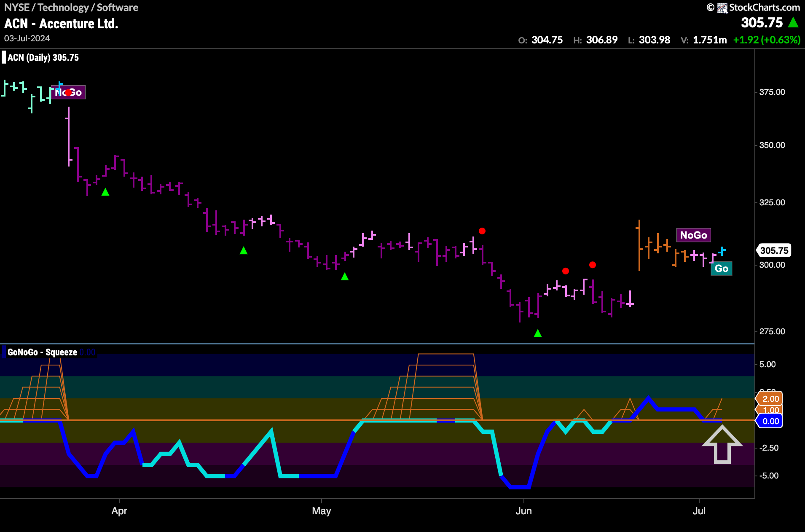This screenshot has width=805, height=532.
Task: Click the tall orange gap-up bar in June
Action: [x=639, y=245]
